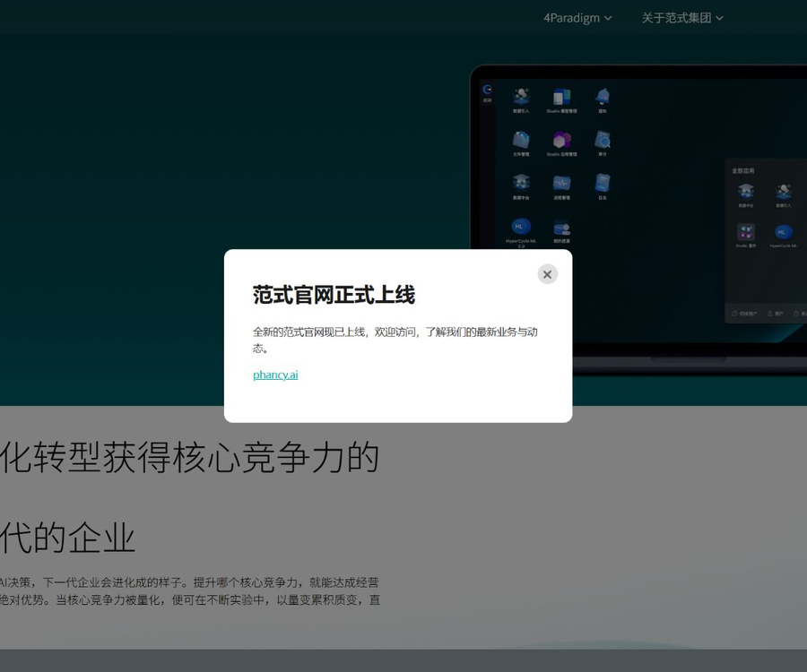Image resolution: width=807 pixels, height=672 pixels.
Task: Click the popup text starting 全新的范式官网现已上线
Action: (x=395, y=340)
